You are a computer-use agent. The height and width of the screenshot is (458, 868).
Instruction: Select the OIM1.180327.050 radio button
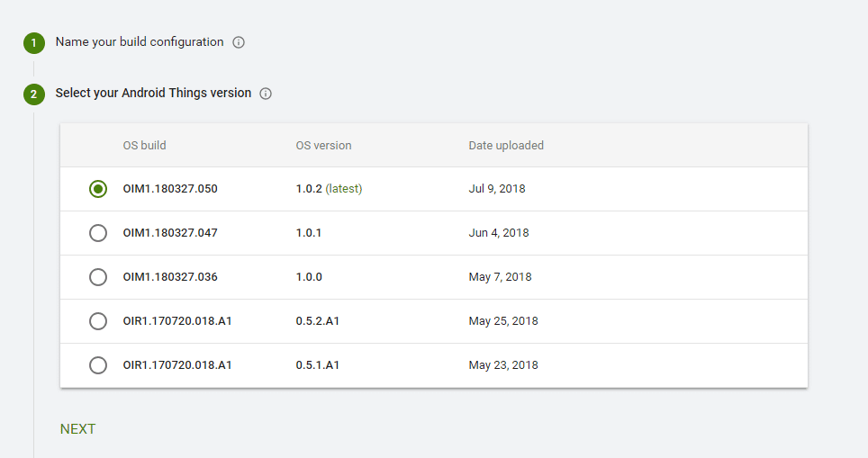pyautogui.click(x=98, y=189)
